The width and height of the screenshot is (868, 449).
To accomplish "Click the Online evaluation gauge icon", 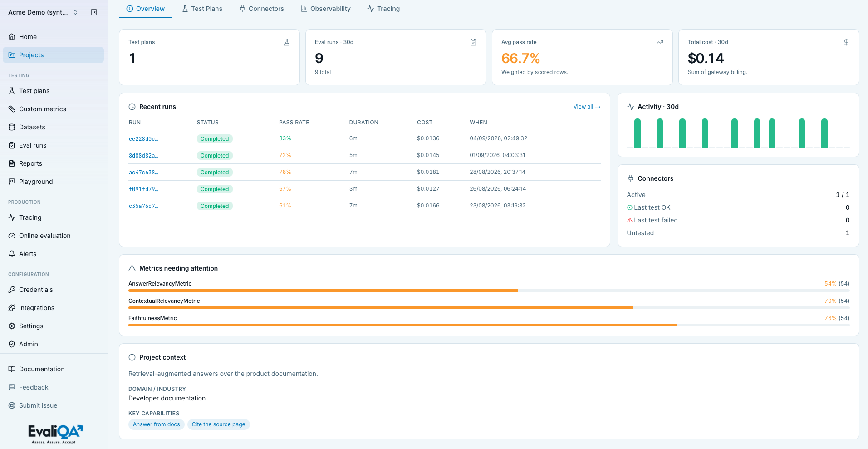I will [x=12, y=236].
